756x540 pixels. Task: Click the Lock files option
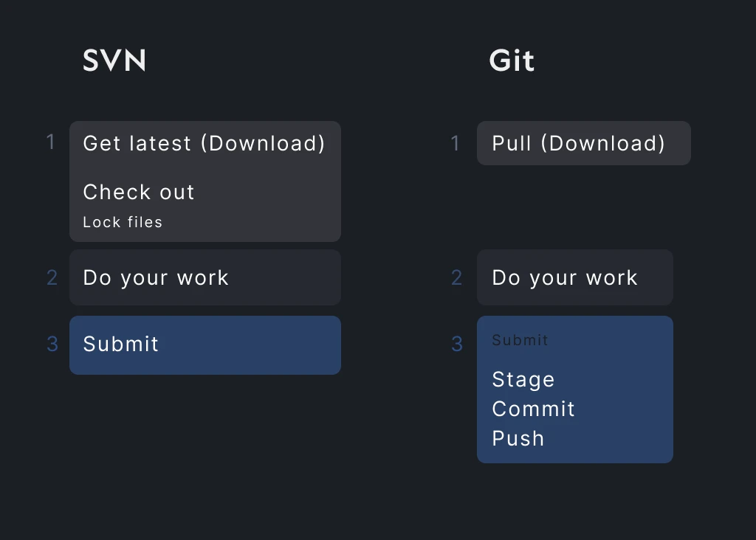[123, 221]
